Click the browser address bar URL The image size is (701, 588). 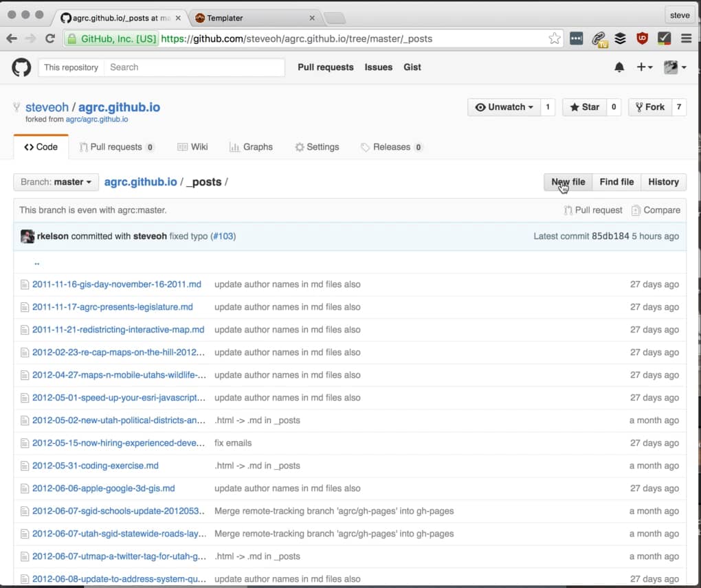(x=296, y=39)
